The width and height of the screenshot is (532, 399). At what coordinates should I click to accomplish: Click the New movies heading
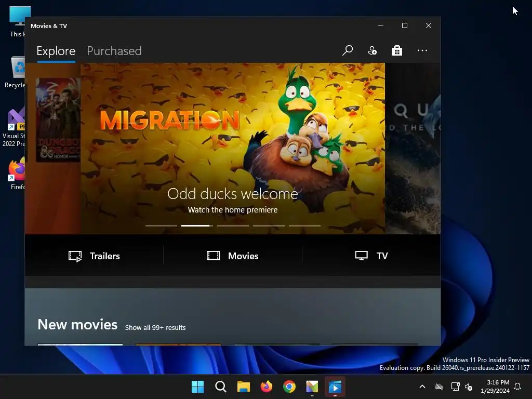pyautogui.click(x=77, y=325)
